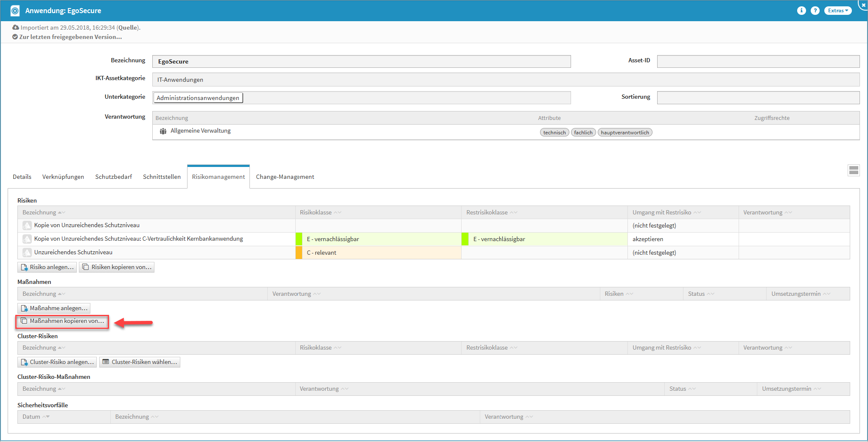Click the EgoSecure application logo icon
The image size is (868, 442).
click(x=15, y=11)
